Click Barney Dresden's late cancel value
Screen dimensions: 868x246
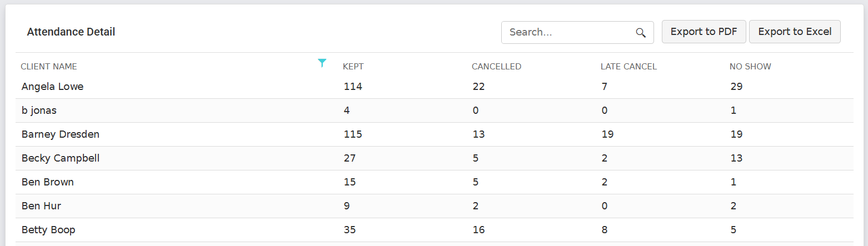pos(607,134)
